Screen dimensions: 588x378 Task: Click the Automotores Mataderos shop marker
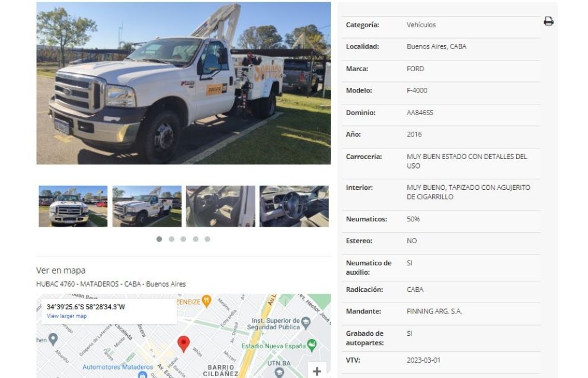tap(142, 374)
